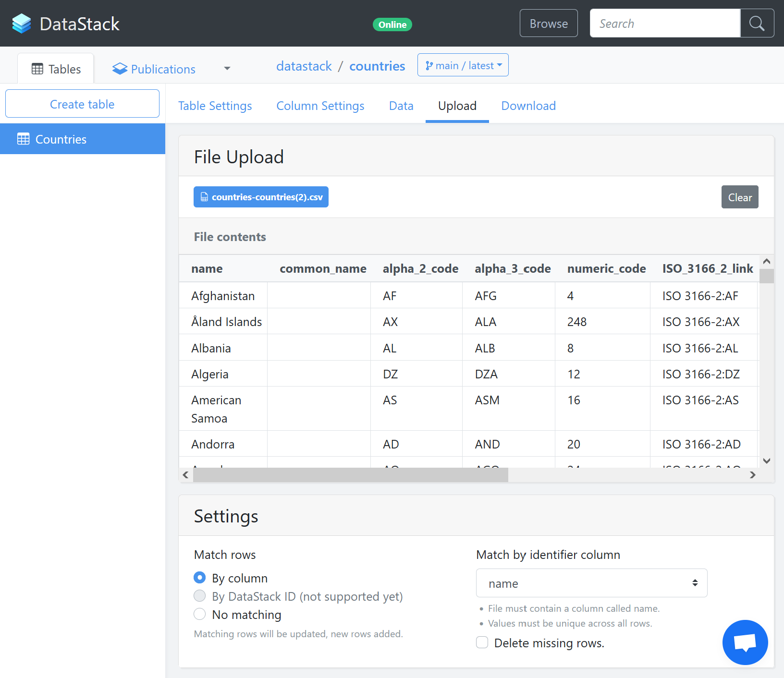Enable Delete missing rows
The height and width of the screenshot is (678, 784).
pos(482,642)
